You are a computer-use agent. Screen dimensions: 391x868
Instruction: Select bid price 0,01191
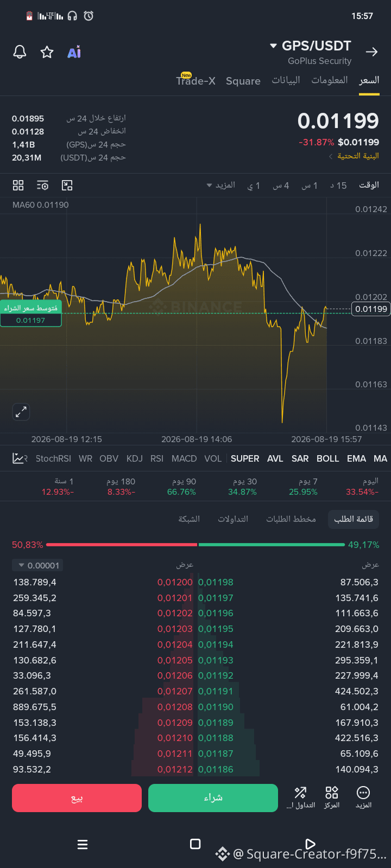216,691
